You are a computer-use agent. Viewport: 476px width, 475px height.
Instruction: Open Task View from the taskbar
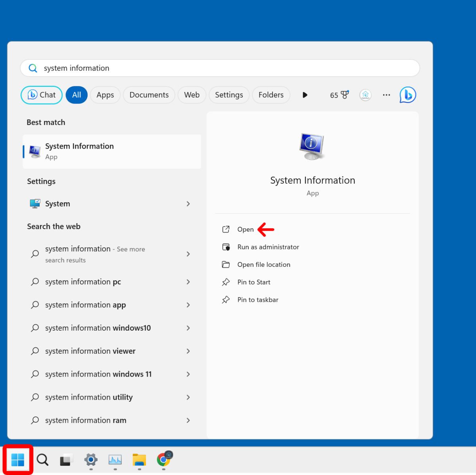coord(66,460)
